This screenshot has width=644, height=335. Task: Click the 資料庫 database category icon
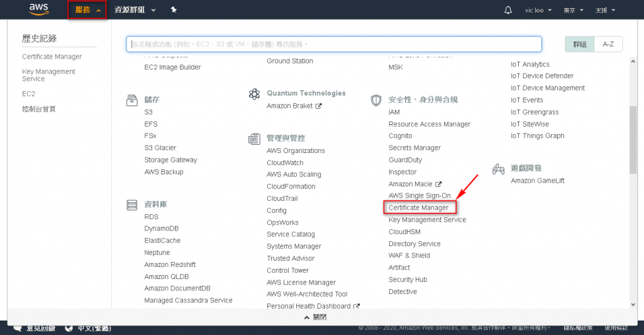[132, 205]
